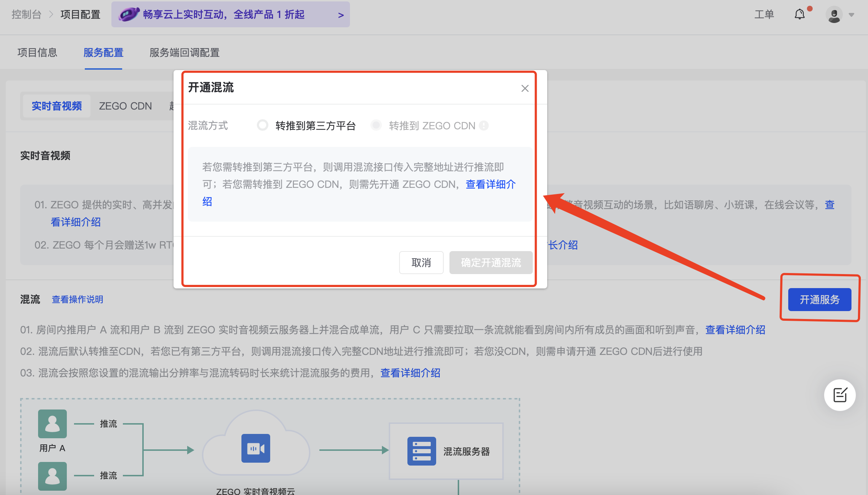
Task: Open 查看操作说明 link next to 混流
Action: 77,299
